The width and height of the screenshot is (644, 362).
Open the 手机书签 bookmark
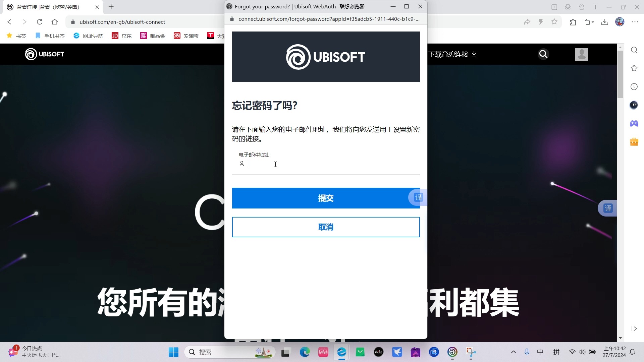click(x=50, y=36)
